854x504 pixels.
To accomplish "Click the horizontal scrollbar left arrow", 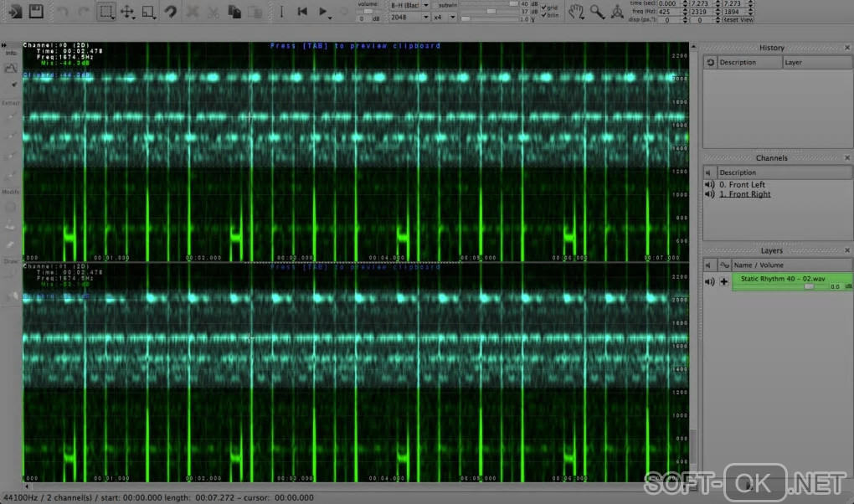I will [26, 486].
